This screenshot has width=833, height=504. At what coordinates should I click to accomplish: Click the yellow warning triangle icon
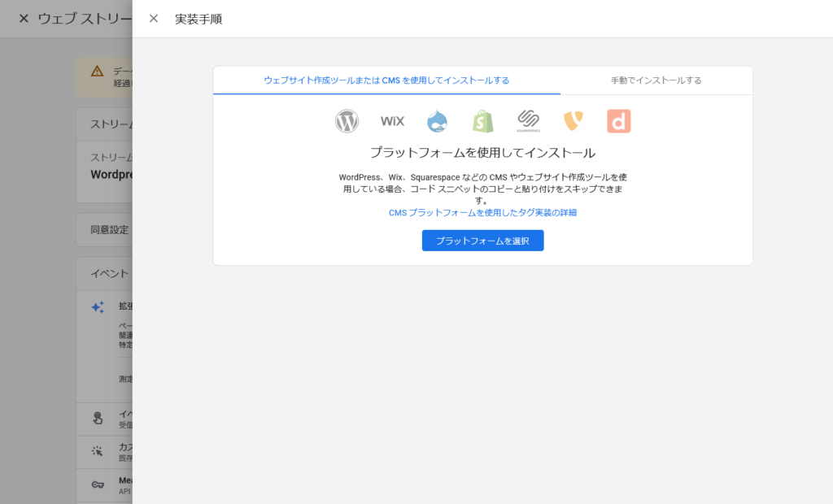97,72
